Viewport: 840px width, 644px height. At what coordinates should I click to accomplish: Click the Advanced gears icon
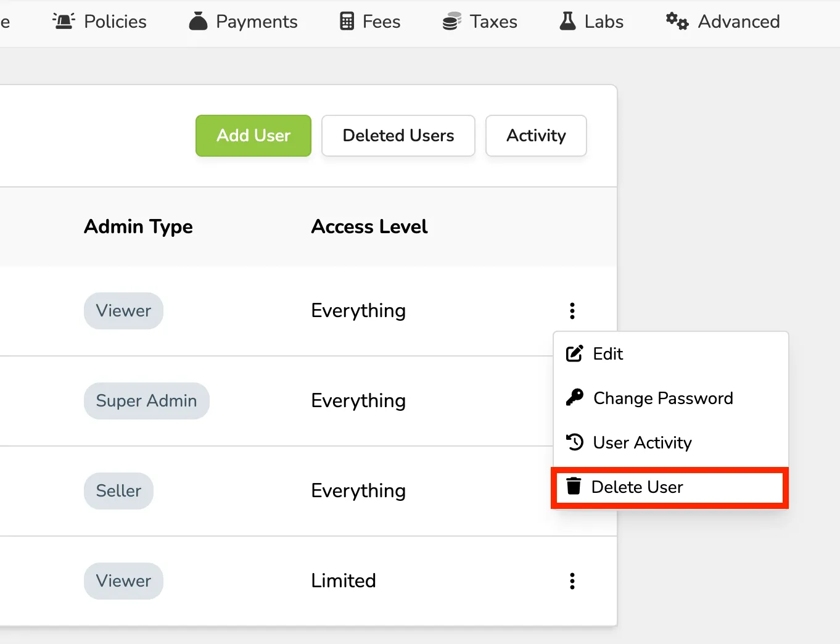point(677,21)
